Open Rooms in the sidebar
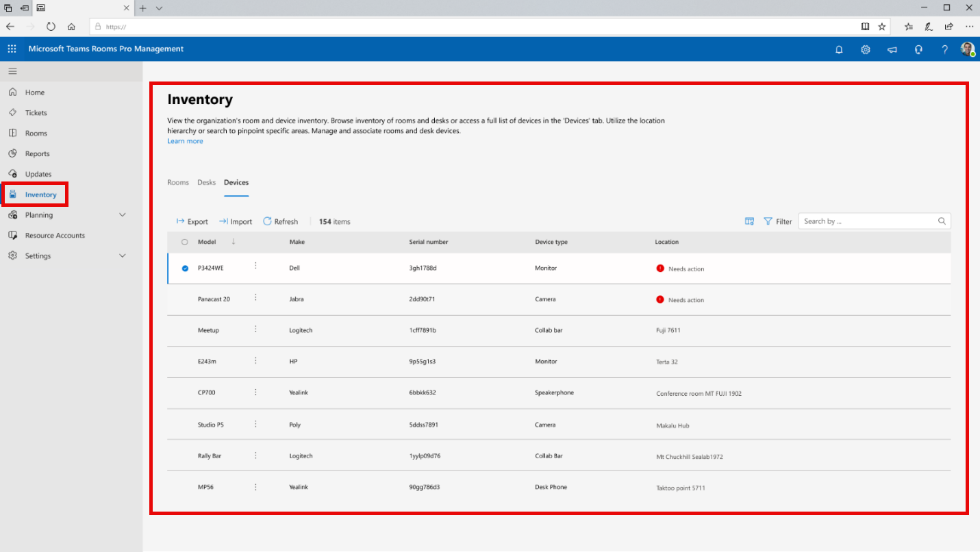Image resolution: width=980 pixels, height=552 pixels. point(36,133)
